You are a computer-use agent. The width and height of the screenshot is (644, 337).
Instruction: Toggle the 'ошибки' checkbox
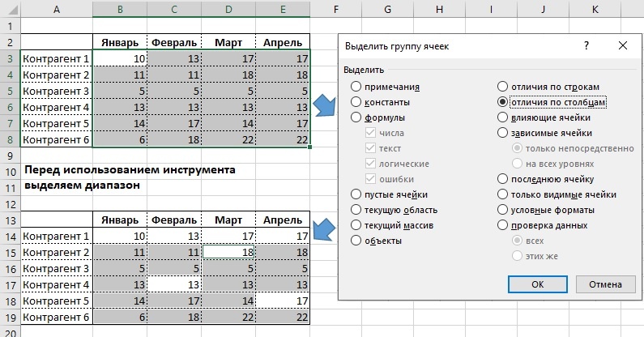[x=370, y=179]
